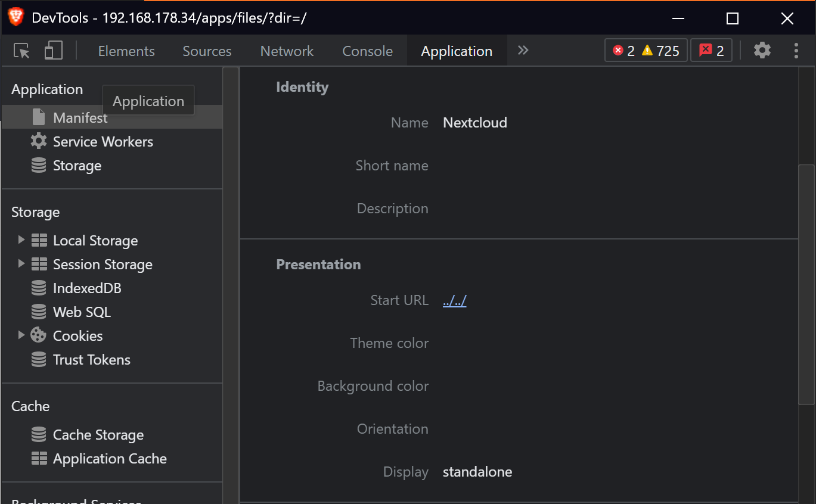Click the Cache section header in sidebar

pos(30,406)
